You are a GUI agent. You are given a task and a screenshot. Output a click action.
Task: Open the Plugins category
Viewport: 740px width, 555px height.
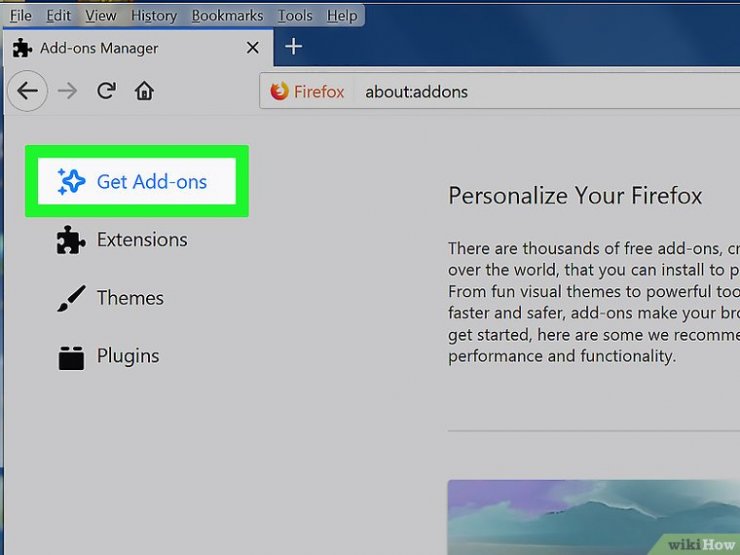pyautogui.click(x=108, y=357)
